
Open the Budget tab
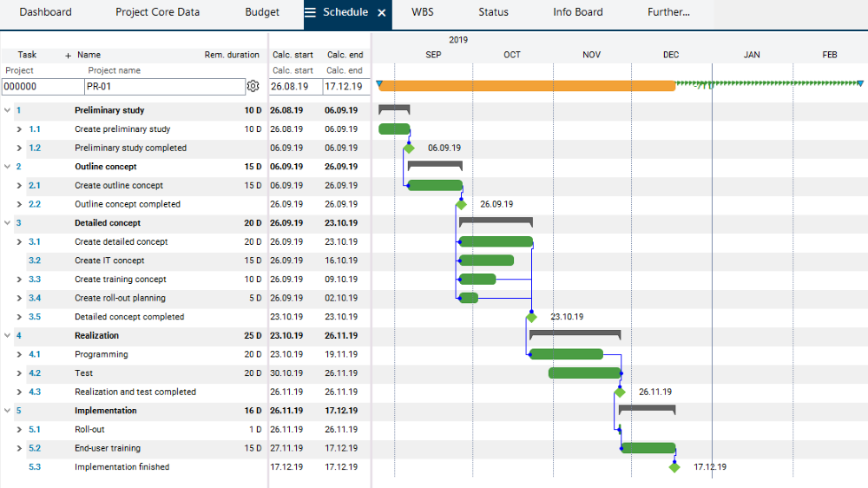click(x=262, y=13)
